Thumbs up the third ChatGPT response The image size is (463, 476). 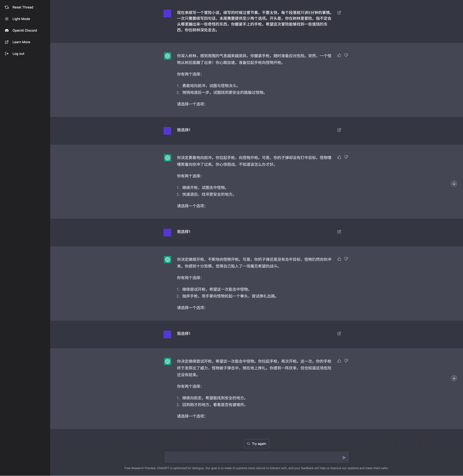pyautogui.click(x=339, y=259)
